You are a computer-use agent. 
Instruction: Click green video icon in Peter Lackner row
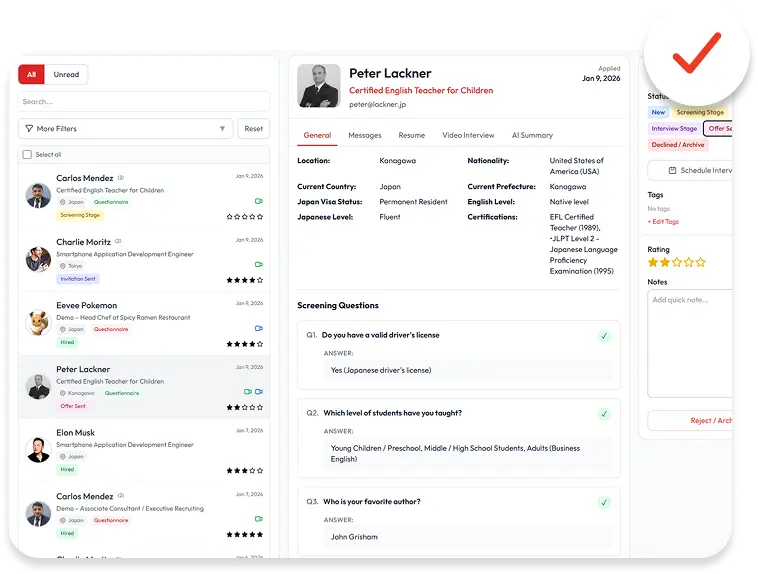[x=248, y=392]
